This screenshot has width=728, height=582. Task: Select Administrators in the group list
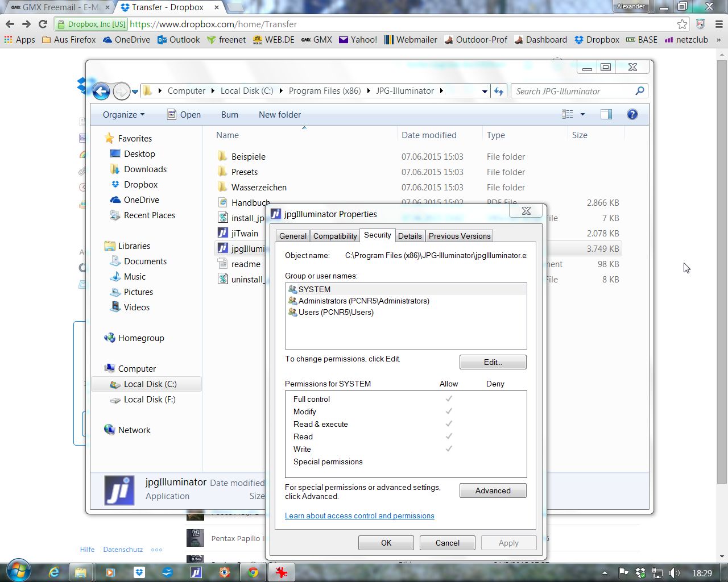point(363,301)
